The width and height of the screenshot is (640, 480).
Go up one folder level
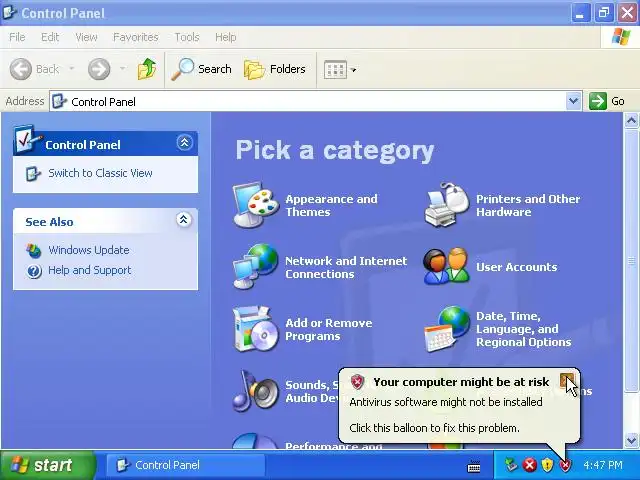[x=147, y=69]
